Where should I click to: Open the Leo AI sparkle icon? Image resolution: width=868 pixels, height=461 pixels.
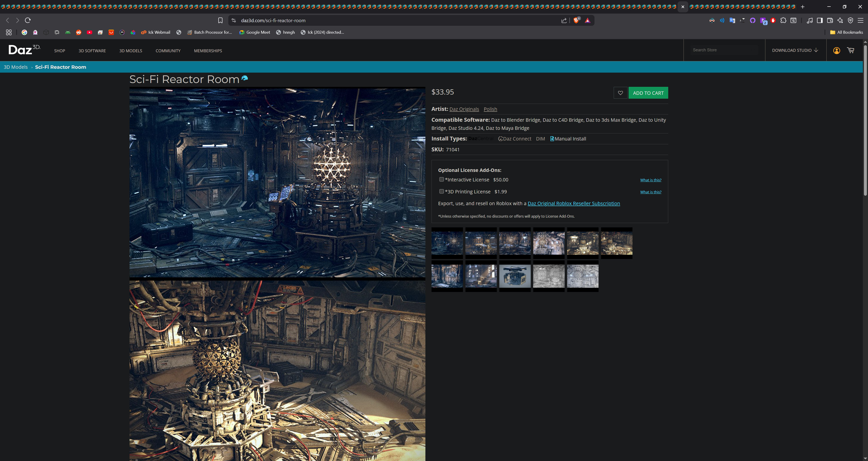click(840, 20)
